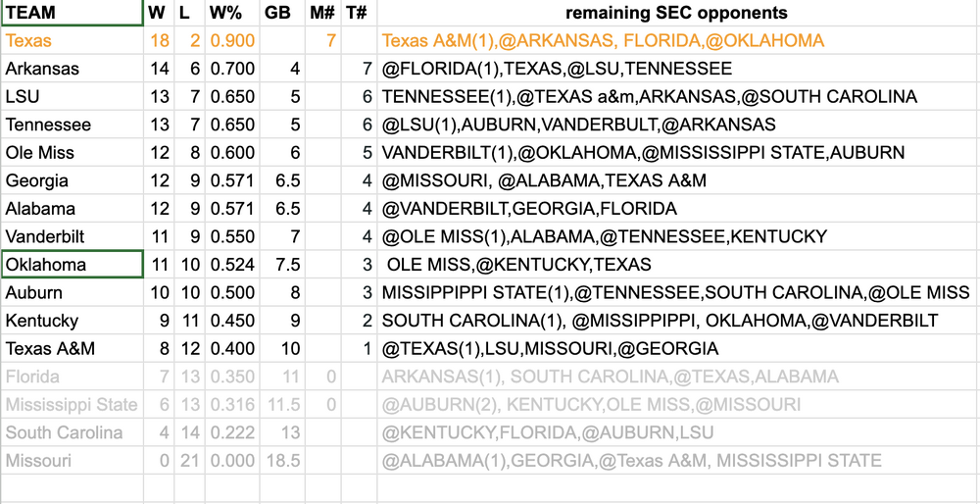This screenshot has width=980, height=504.
Task: Click Georgia's remaining opponents cell
Action: tap(676, 181)
